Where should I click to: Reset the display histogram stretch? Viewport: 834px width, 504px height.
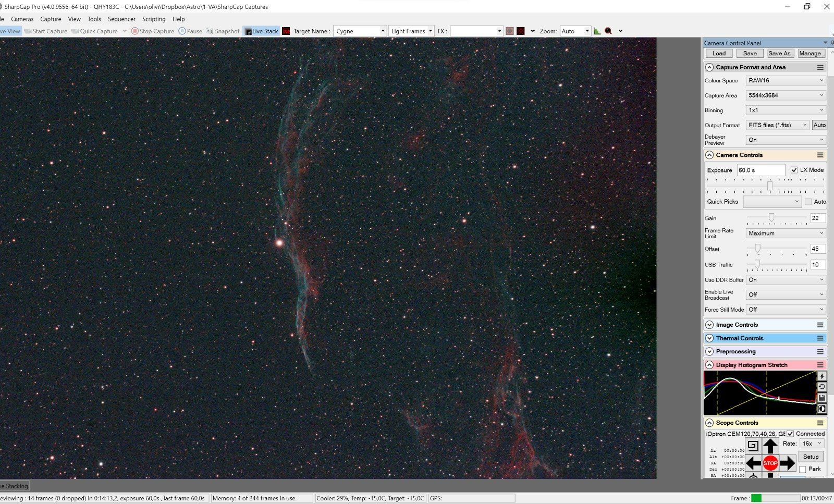click(821, 387)
